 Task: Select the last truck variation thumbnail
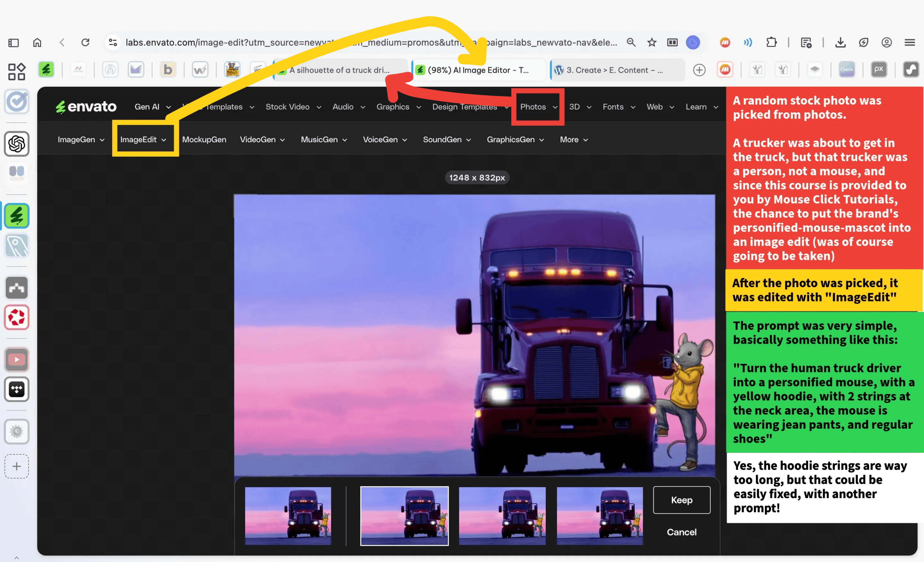pos(600,516)
